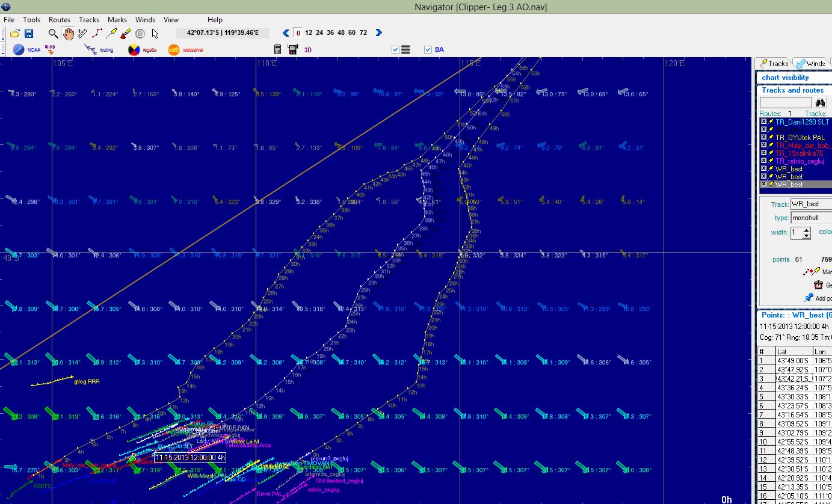Increase track width with up spinner
The height and width of the screenshot is (504, 832).
(x=807, y=229)
